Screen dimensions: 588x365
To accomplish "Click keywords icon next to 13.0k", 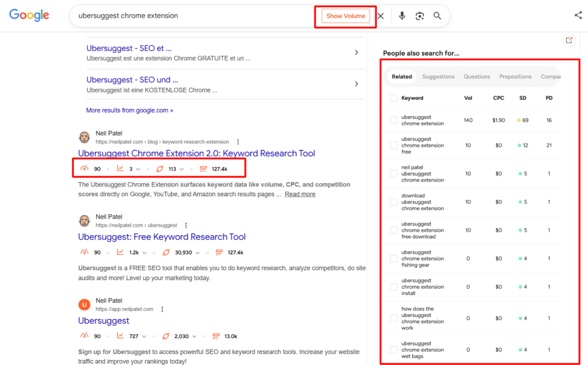I will 216,336.
